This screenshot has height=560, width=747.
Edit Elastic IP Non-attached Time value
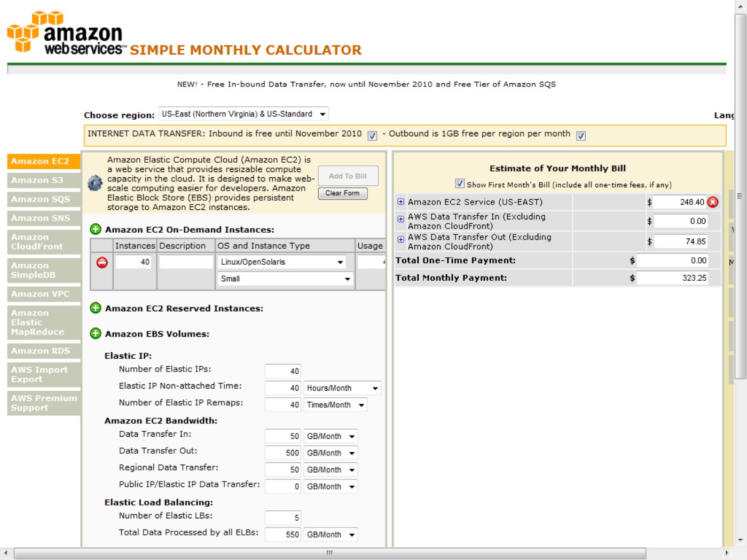283,388
